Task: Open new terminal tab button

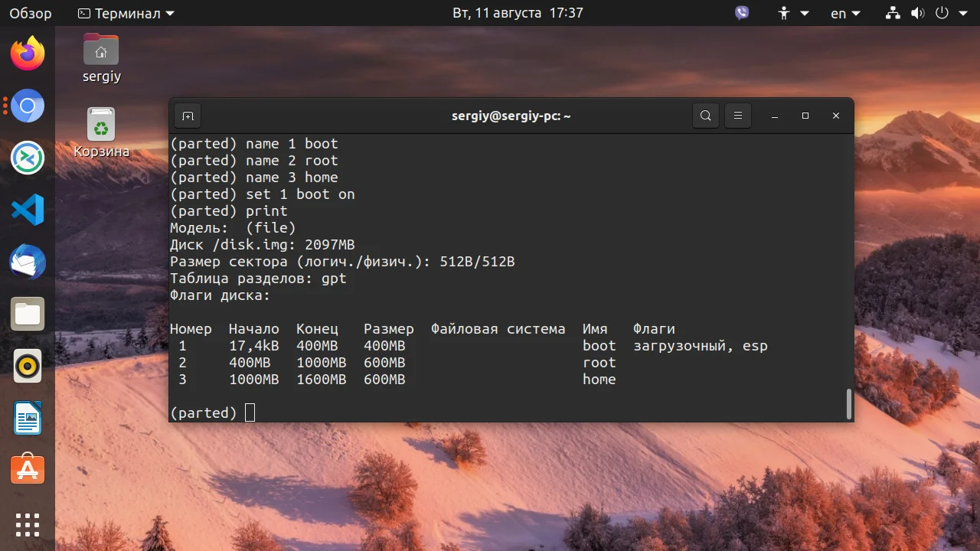Action: (188, 116)
